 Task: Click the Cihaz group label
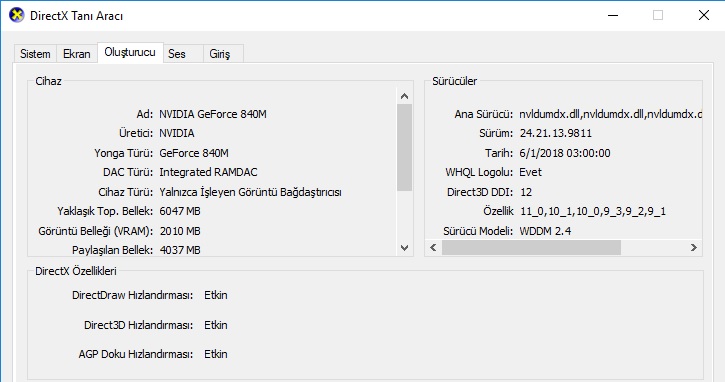[49, 81]
